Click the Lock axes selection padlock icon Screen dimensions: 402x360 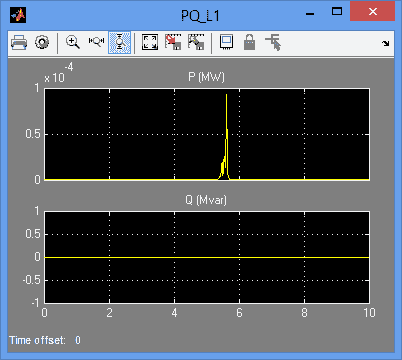tap(249, 42)
